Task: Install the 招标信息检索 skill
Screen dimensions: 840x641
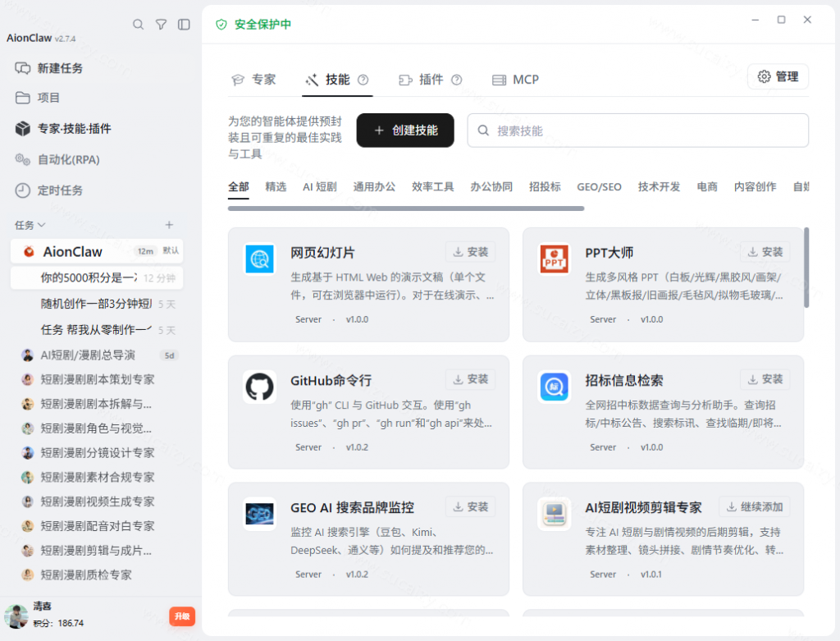Action: coord(765,379)
